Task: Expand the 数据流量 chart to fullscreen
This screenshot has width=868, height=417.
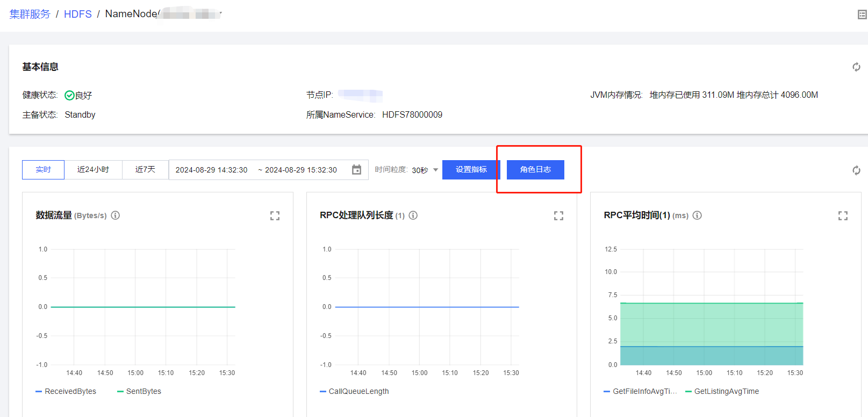Action: [275, 216]
